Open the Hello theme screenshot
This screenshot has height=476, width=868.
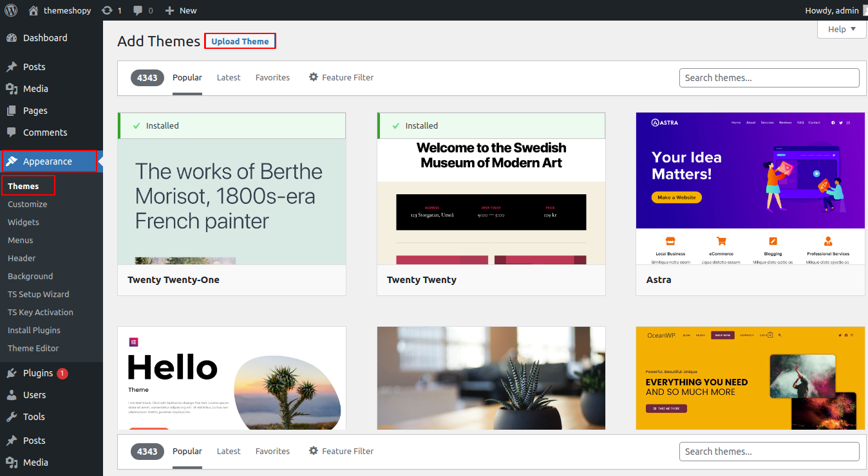point(232,378)
